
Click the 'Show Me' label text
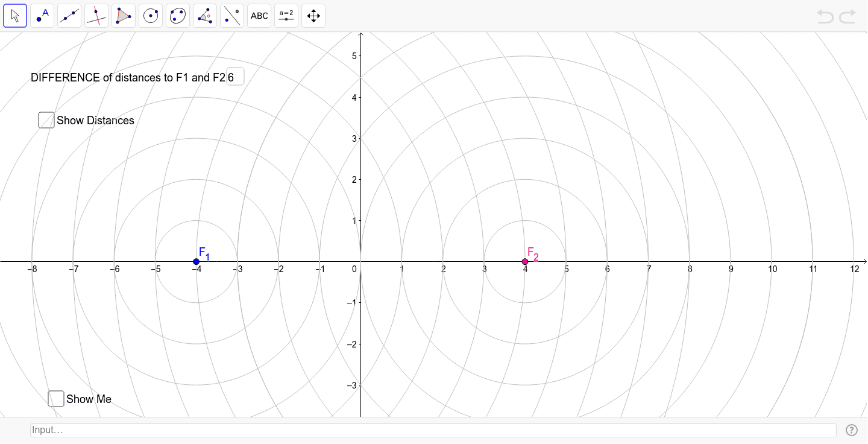(89, 399)
